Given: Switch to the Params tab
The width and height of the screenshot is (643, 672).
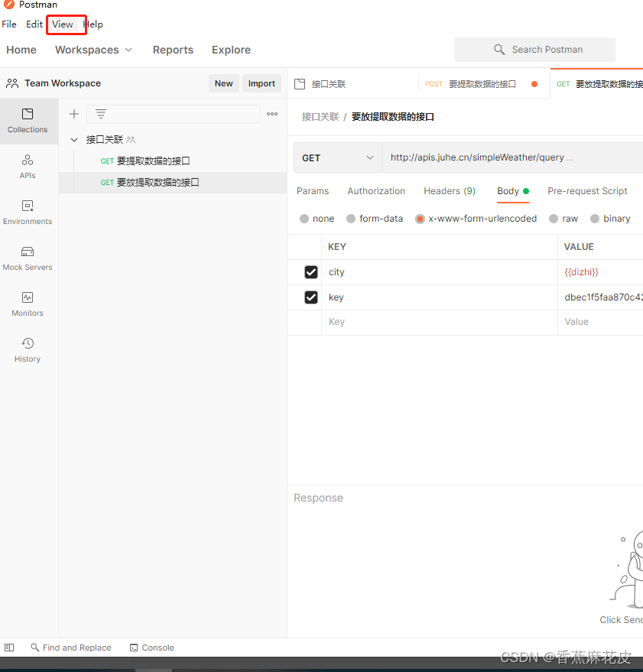Looking at the screenshot, I should tap(313, 191).
